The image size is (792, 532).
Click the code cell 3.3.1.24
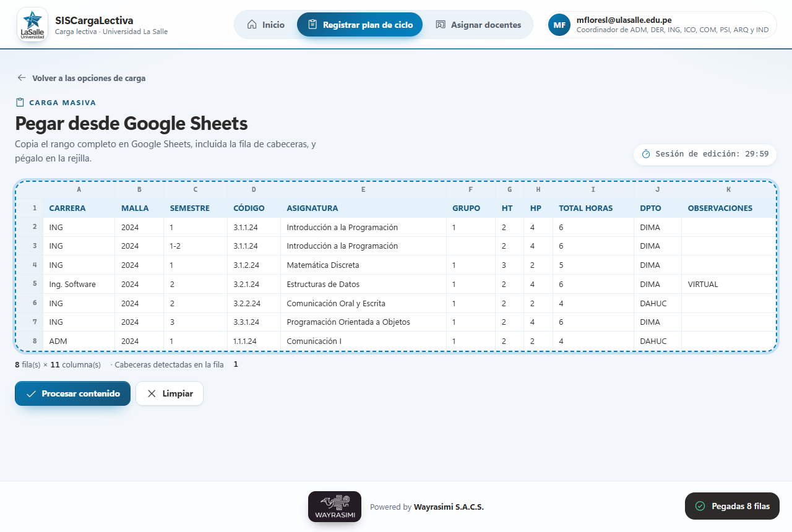(x=254, y=322)
